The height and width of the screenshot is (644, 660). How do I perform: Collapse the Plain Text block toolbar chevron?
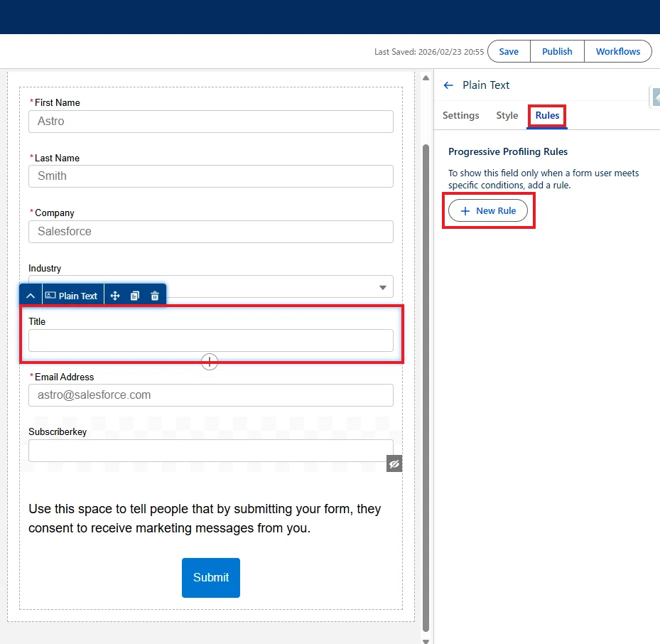(31, 296)
